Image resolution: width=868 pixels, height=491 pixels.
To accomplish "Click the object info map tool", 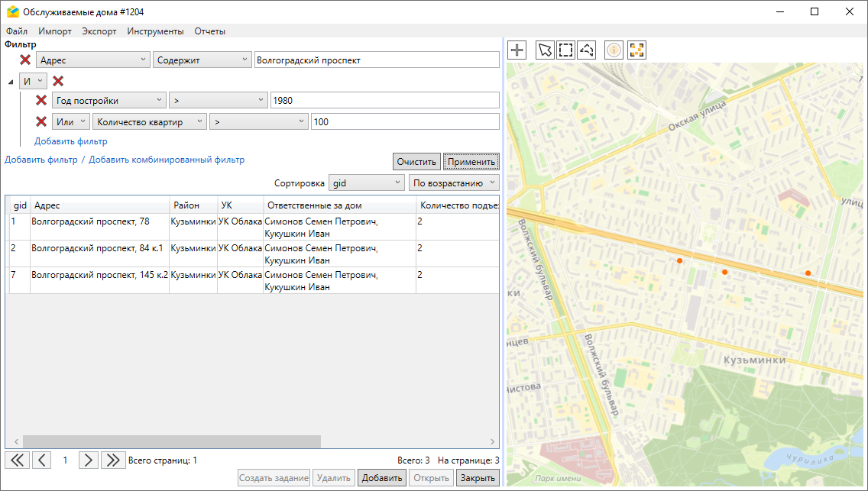I will click(614, 50).
